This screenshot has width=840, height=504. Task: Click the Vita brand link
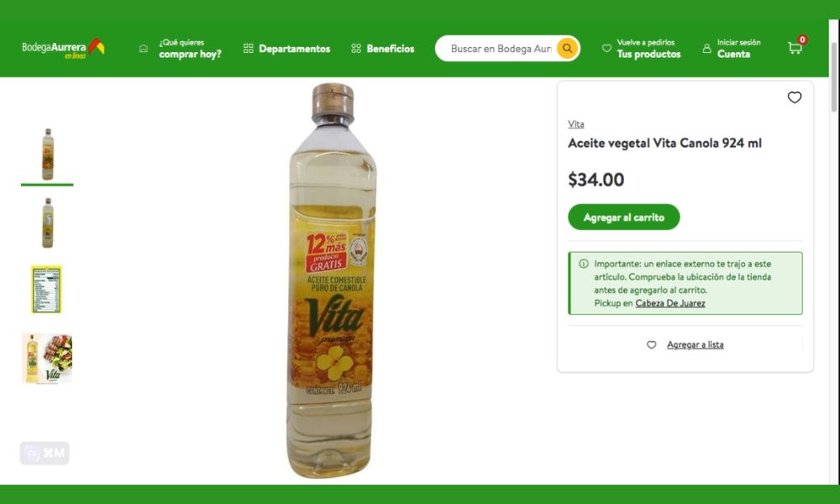click(x=576, y=124)
